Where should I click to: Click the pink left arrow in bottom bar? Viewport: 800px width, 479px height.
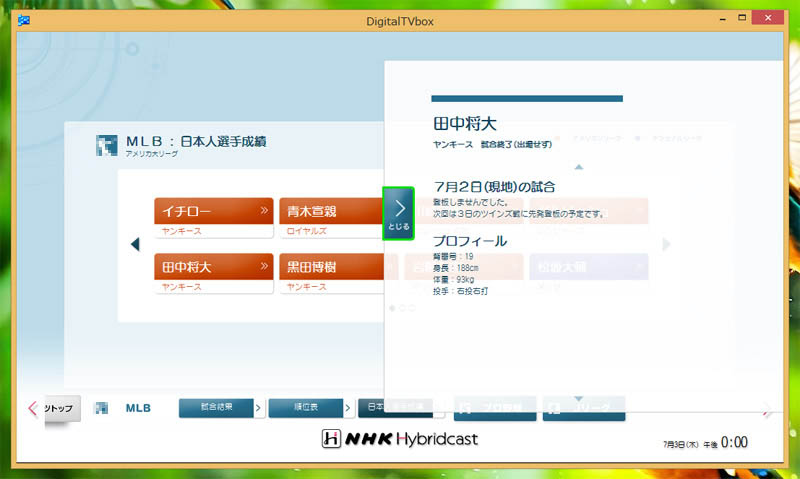tap(32, 408)
